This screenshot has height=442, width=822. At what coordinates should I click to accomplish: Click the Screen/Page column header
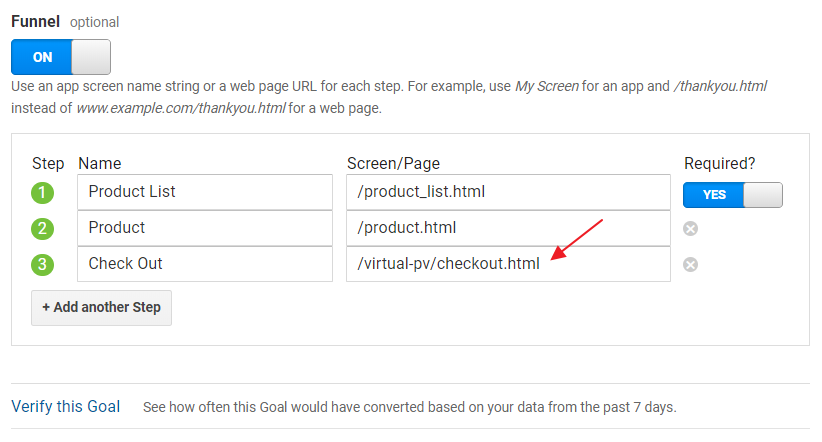point(393,163)
